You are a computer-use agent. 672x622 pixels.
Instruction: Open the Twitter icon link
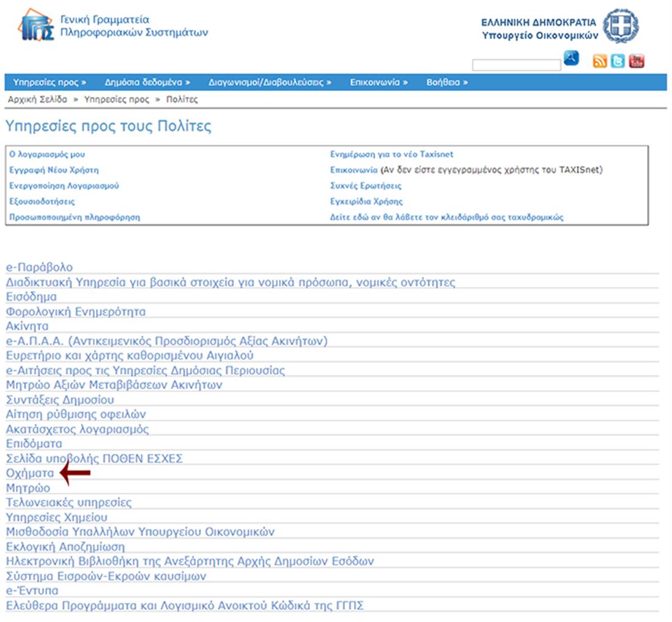[618, 61]
